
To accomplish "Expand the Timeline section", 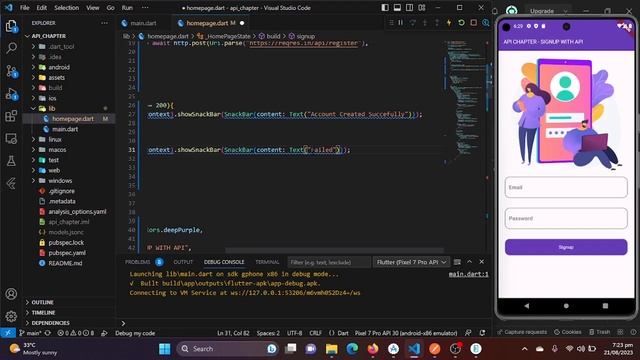I will [43, 313].
